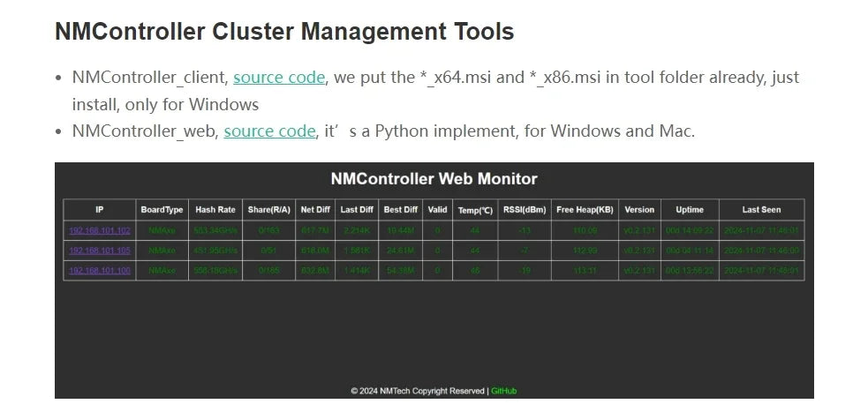Click Last Seen cell of 192.168.101.105 row
Viewport: 868px width, 419px height.
tap(762, 251)
